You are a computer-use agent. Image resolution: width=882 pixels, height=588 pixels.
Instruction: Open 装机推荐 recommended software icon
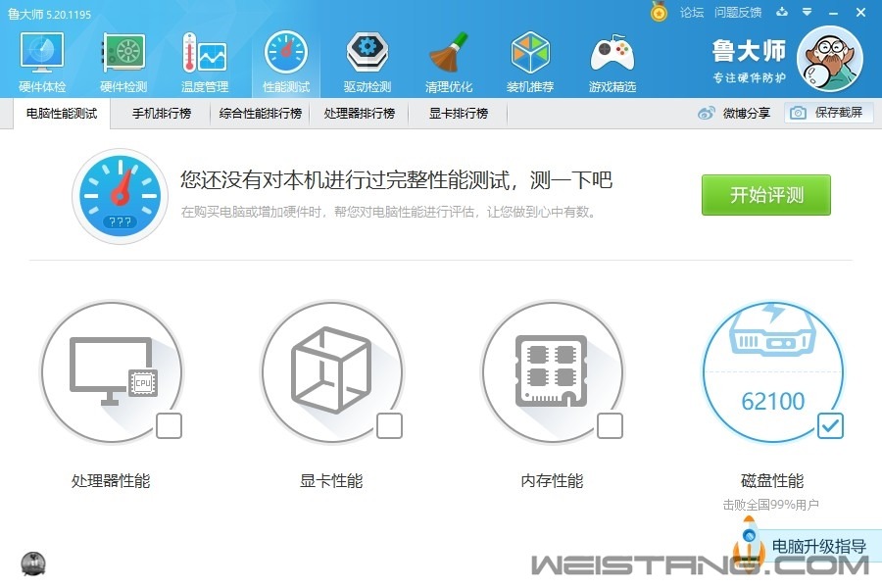530,61
